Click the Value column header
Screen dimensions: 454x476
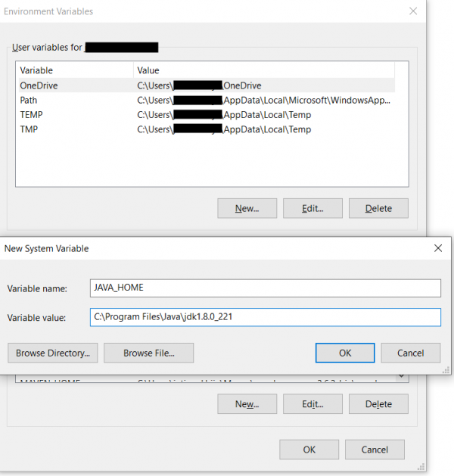[264, 70]
